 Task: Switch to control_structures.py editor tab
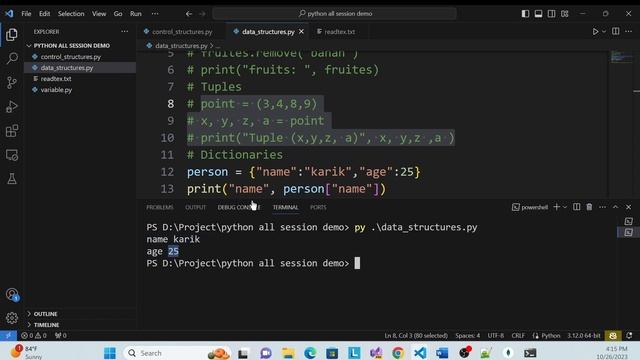point(182,31)
